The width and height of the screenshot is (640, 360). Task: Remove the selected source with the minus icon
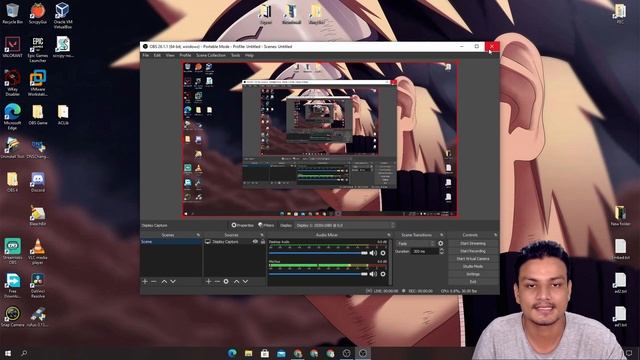(x=217, y=282)
